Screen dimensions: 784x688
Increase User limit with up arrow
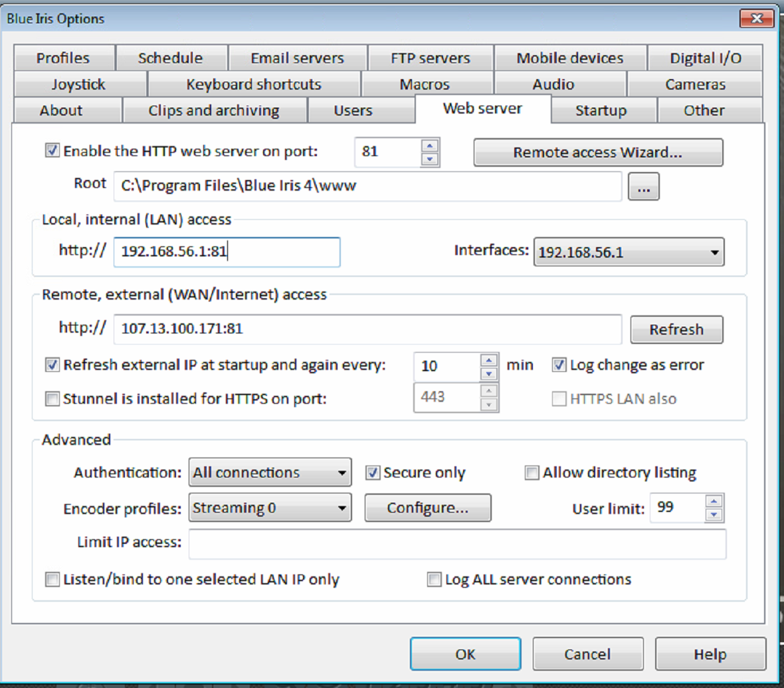point(714,501)
